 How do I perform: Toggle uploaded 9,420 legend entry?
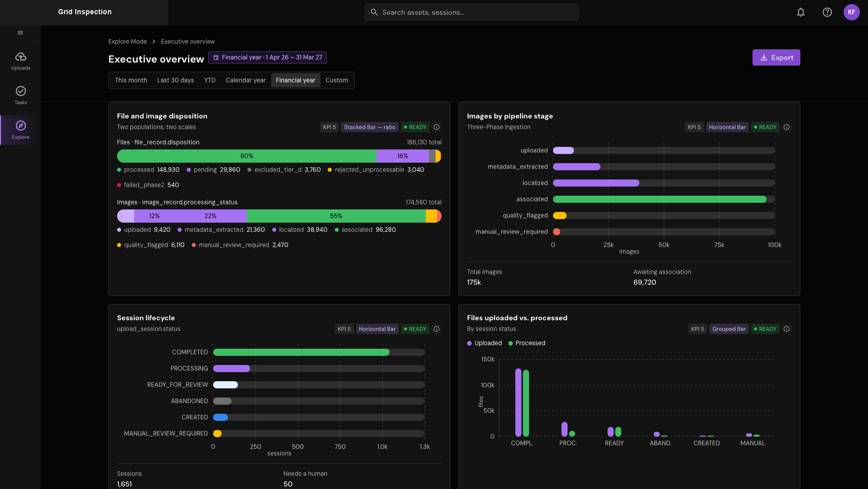(143, 230)
